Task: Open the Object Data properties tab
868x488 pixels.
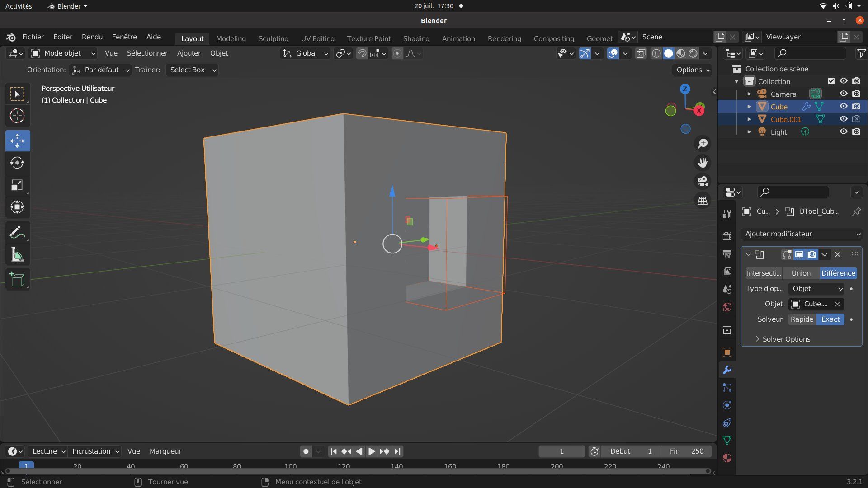Action: [x=727, y=441]
